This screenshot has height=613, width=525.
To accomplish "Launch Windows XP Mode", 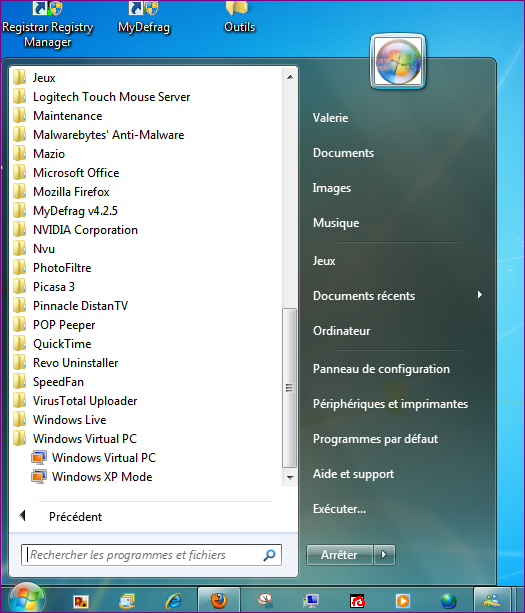I will (x=92, y=477).
